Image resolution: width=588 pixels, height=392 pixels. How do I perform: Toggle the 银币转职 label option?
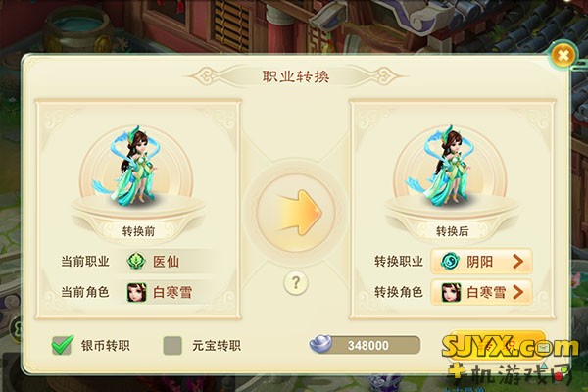(106, 346)
